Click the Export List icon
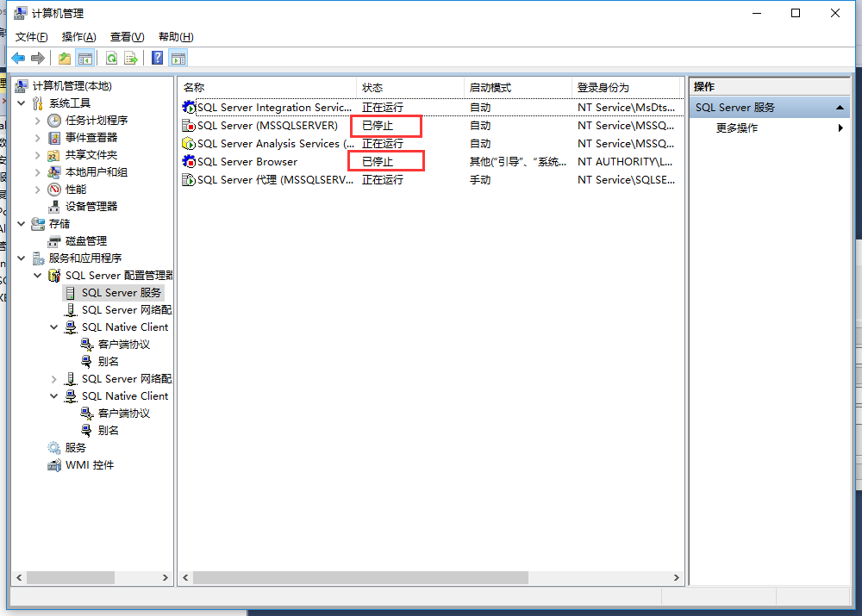Image resolution: width=862 pixels, height=616 pixels. click(x=130, y=58)
